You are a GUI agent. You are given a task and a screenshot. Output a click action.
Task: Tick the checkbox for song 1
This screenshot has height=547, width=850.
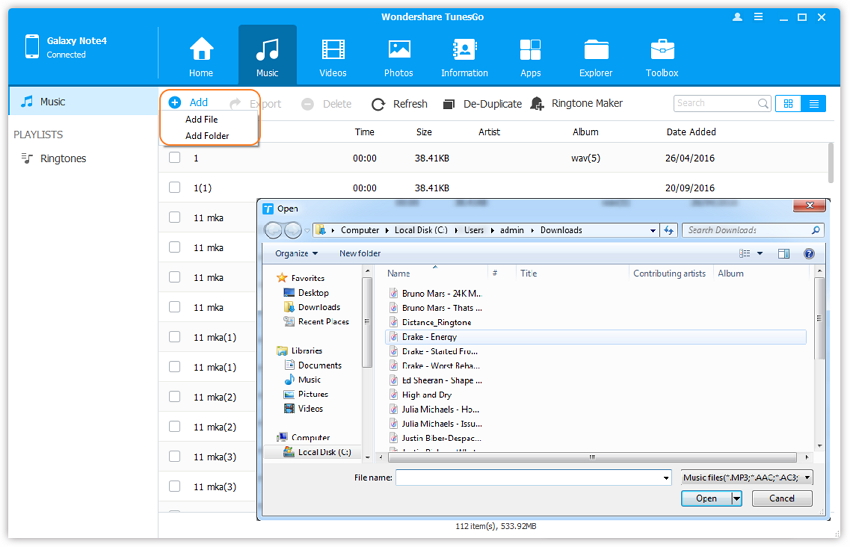coord(175,158)
